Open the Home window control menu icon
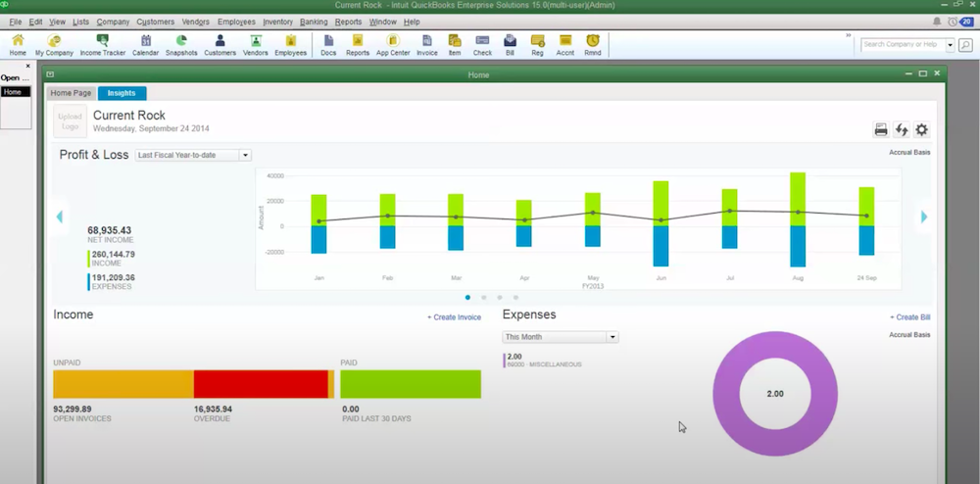980x484 pixels. click(x=50, y=74)
